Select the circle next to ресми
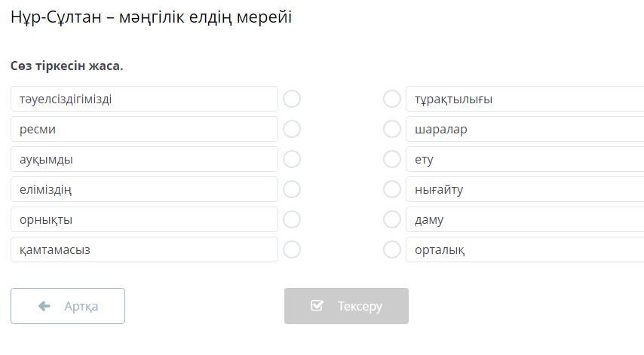 [x=292, y=129]
